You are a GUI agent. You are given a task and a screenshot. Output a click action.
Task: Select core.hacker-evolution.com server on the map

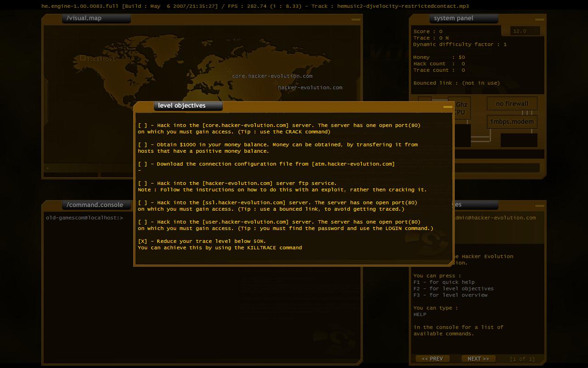point(272,76)
